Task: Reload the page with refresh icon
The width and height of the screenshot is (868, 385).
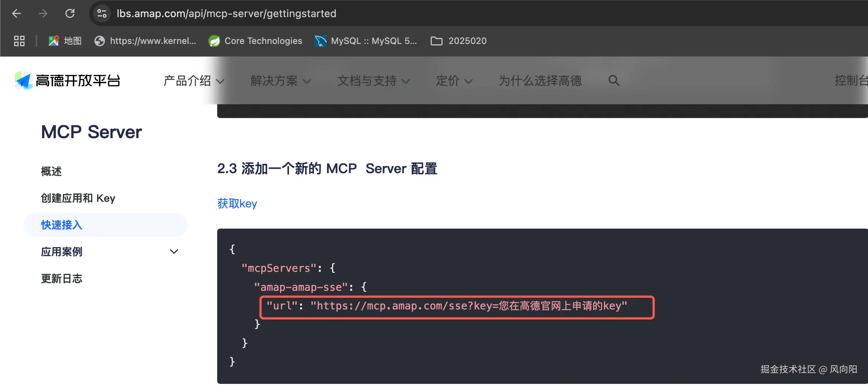Action: click(70, 14)
